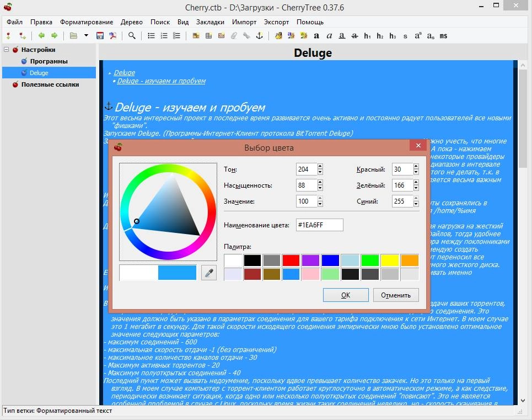Apply h2 heading style
The width and height of the screenshot is (532, 420).
tap(380, 36)
